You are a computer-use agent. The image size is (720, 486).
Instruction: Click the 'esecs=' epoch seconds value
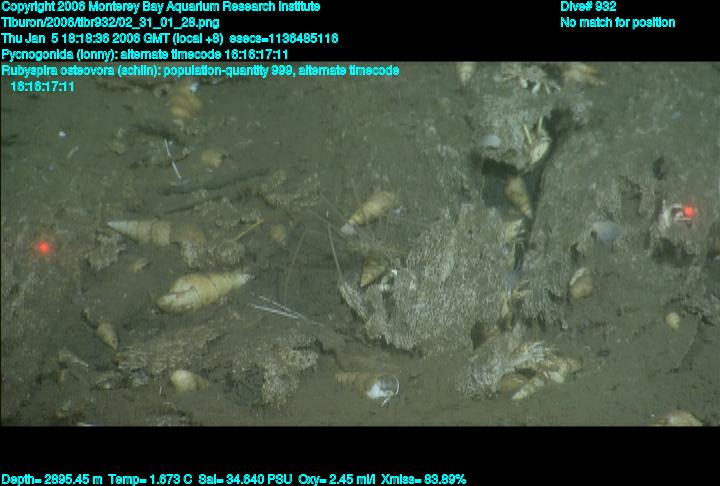point(283,38)
